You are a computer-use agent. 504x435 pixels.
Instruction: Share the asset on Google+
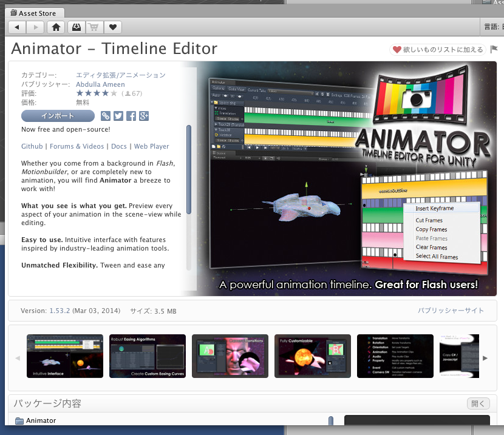143,116
